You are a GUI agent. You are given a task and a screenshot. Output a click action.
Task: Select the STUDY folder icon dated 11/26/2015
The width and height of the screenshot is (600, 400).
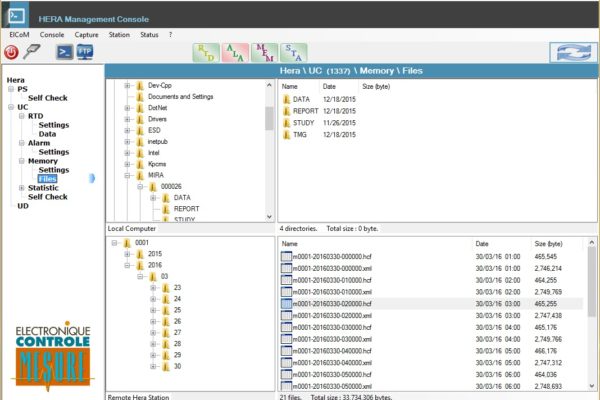pos(287,123)
